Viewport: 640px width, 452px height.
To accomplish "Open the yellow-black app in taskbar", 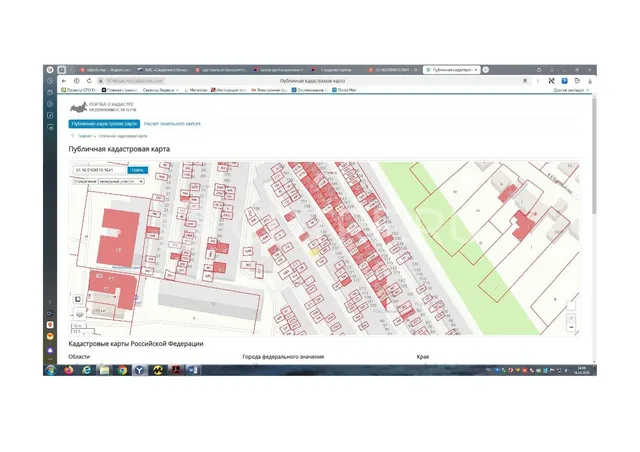I will [158, 370].
